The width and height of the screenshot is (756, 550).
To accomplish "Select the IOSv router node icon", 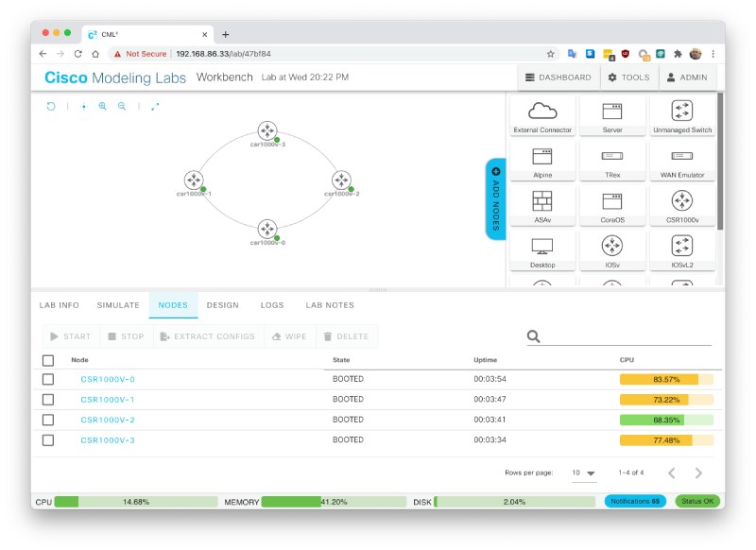I will point(612,246).
